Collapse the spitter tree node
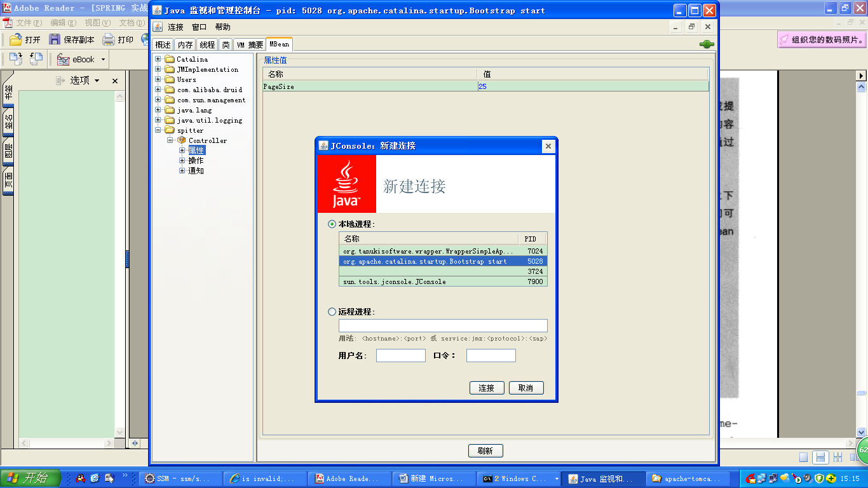Image resolution: width=868 pixels, height=488 pixels. pyautogui.click(x=158, y=130)
